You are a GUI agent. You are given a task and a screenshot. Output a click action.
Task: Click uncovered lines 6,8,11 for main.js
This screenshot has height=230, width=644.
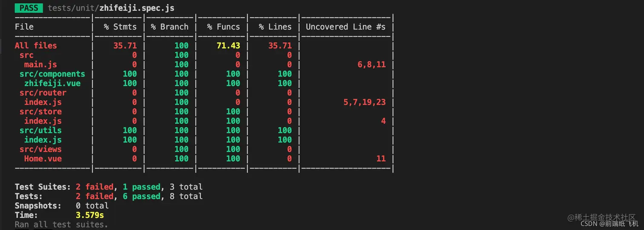pos(371,64)
